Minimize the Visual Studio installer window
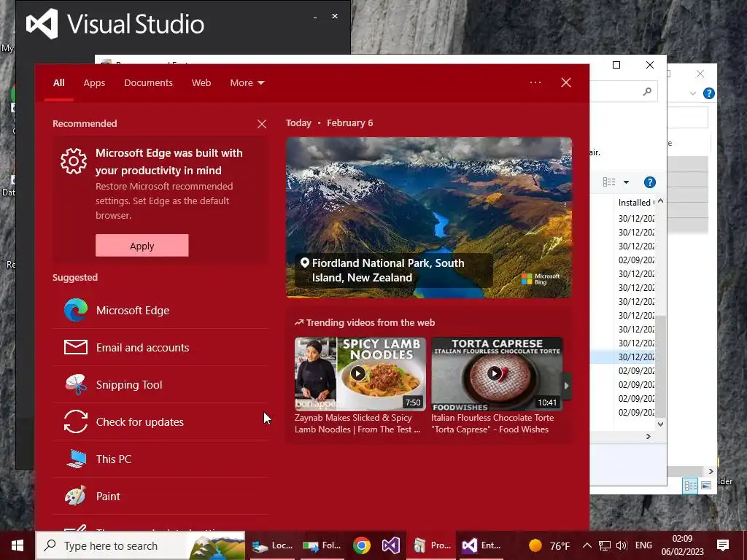 [315, 17]
